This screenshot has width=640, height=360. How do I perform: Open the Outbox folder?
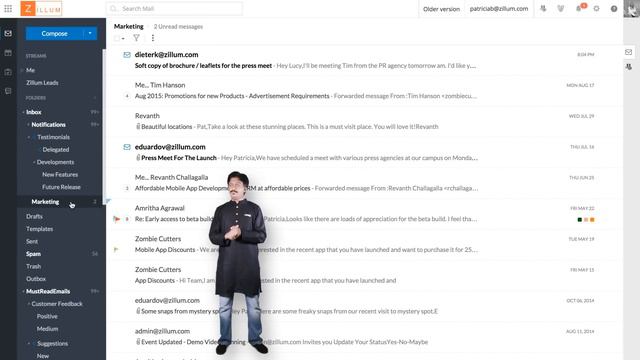pos(36,279)
